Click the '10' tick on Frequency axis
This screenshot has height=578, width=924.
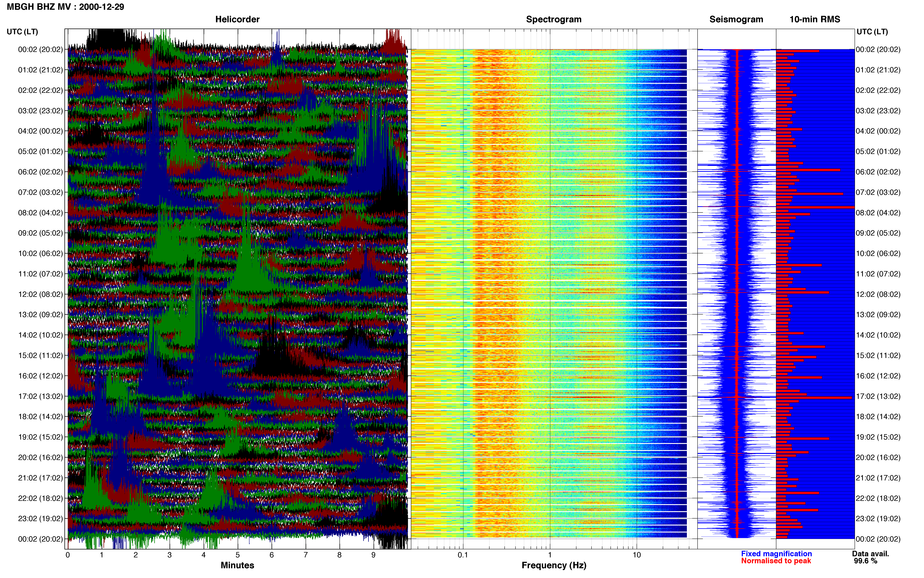tap(637, 555)
